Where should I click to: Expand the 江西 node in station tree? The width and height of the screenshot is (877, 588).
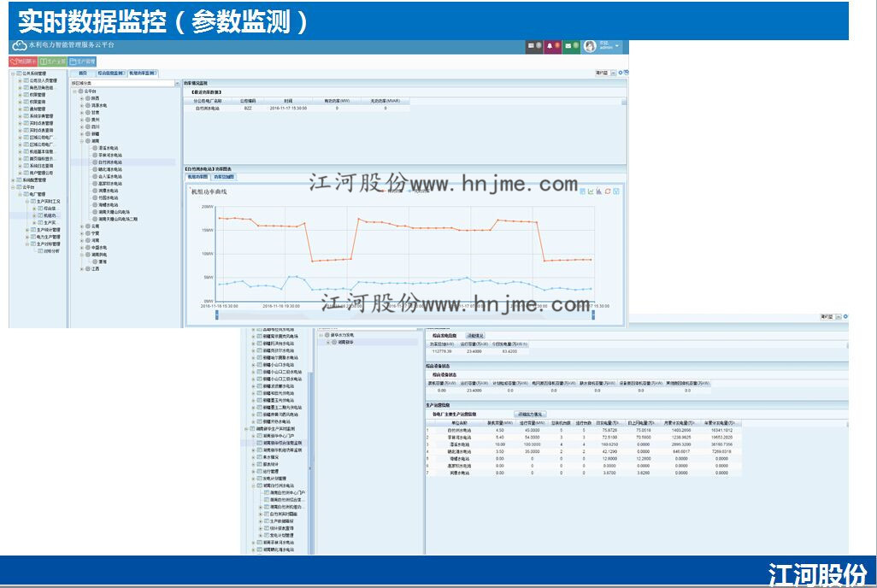pyautogui.click(x=82, y=269)
